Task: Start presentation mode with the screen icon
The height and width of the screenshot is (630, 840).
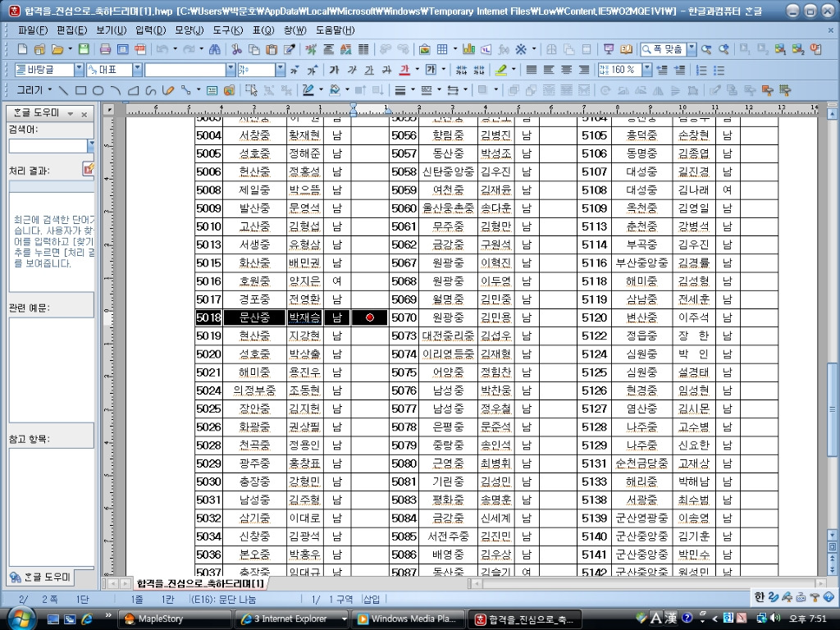Action: pyautogui.click(x=609, y=49)
